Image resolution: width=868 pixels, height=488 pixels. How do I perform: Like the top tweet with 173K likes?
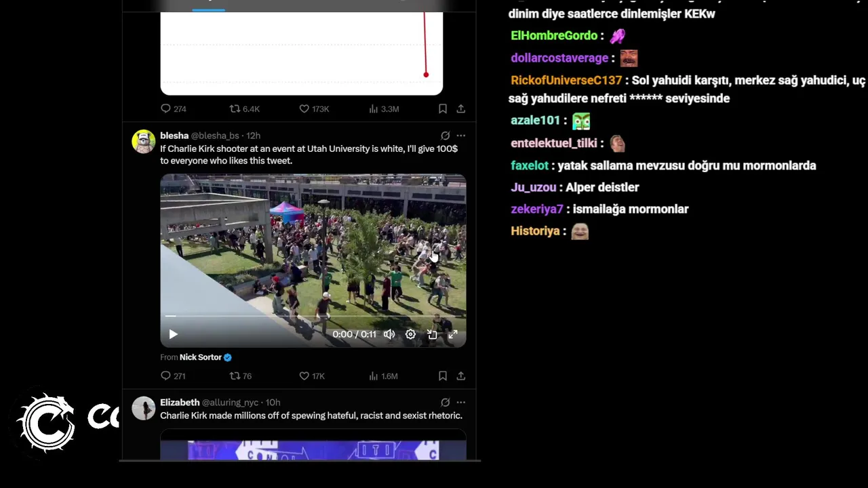click(314, 109)
